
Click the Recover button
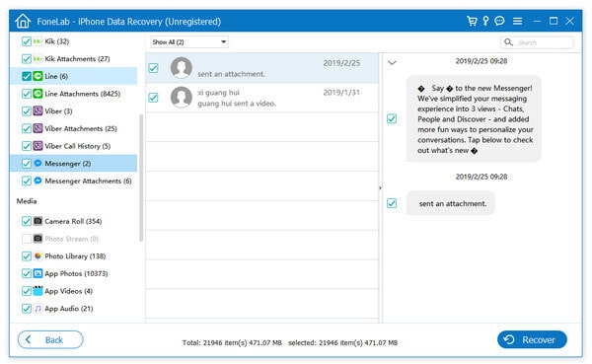pos(532,339)
